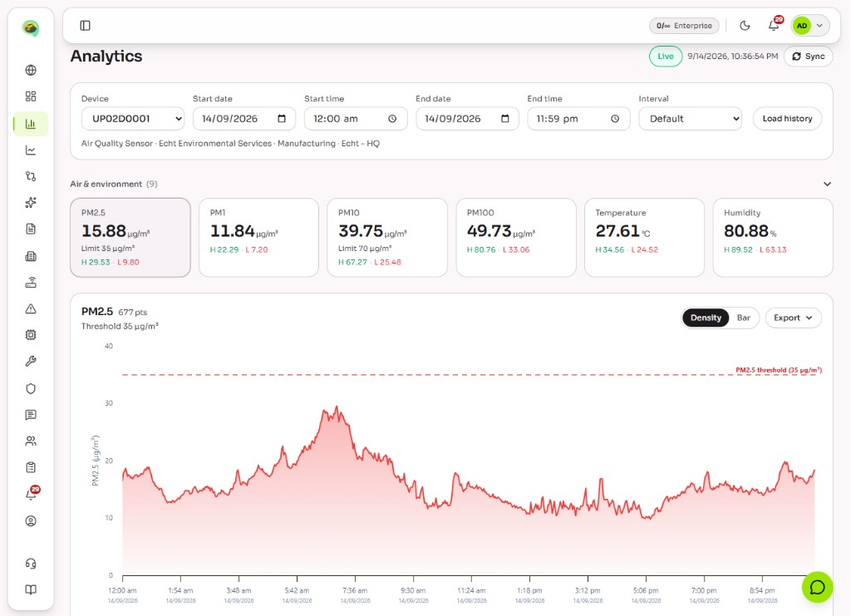Select the PM10 metric card
The image size is (851, 616).
[x=387, y=238]
